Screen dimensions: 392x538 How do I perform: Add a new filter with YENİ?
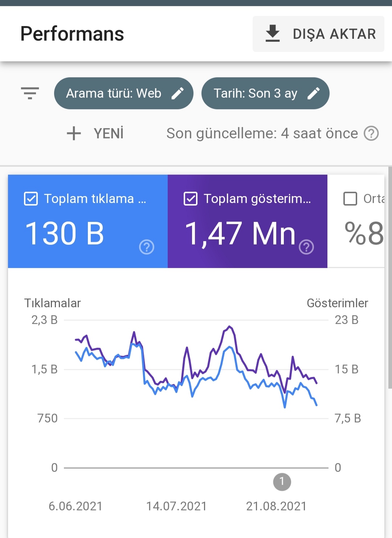pos(95,133)
